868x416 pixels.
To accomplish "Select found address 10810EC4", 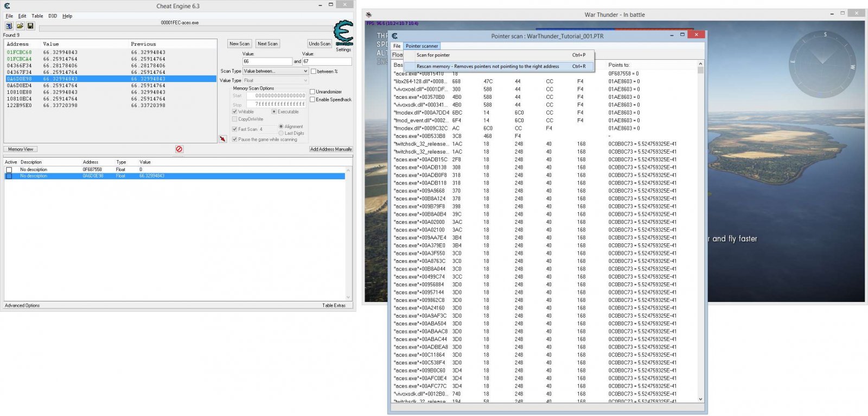I will tap(110, 99).
